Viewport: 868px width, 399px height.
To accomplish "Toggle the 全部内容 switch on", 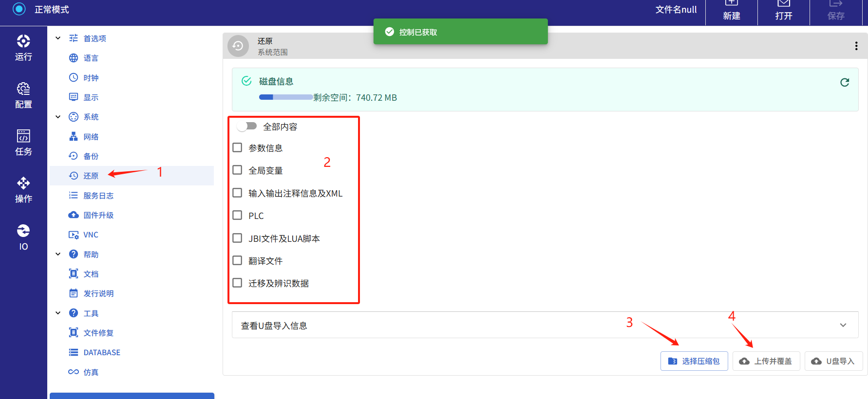I will click(247, 127).
